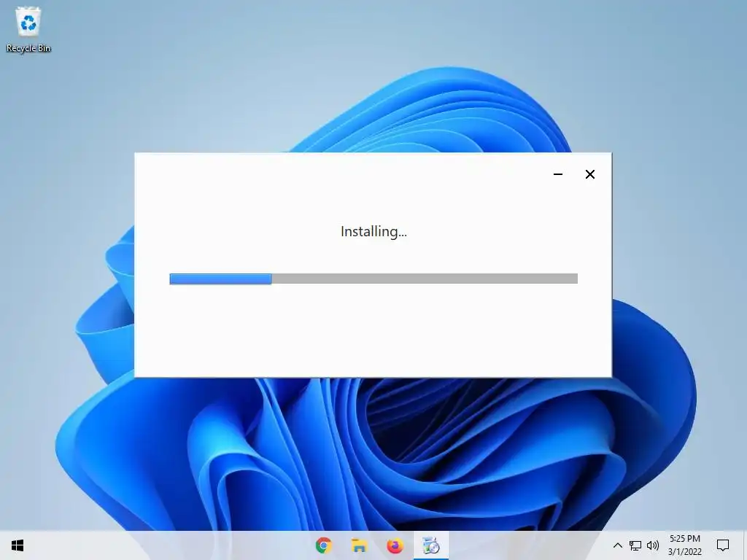Launch Google Chrome from taskbar
Image resolution: width=747 pixels, height=560 pixels.
(324, 545)
